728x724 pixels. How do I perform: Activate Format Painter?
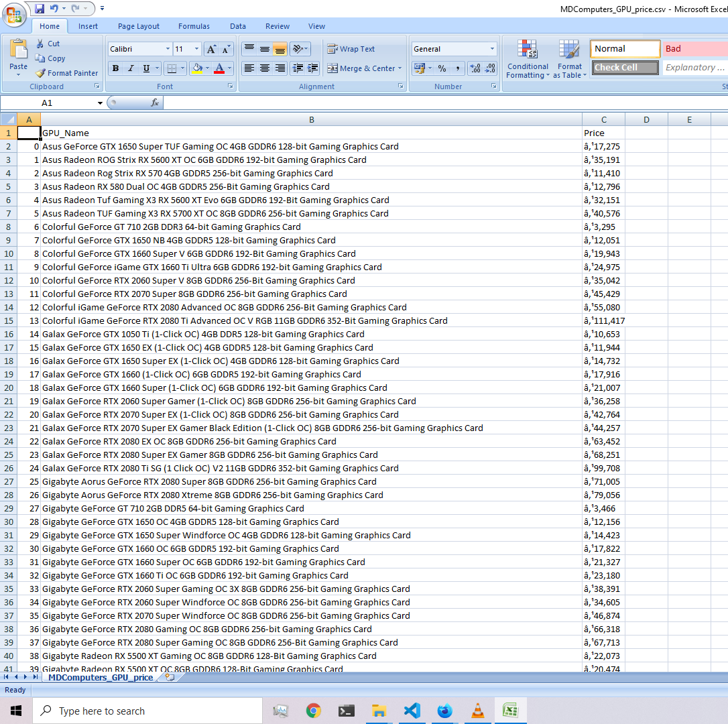tap(67, 73)
